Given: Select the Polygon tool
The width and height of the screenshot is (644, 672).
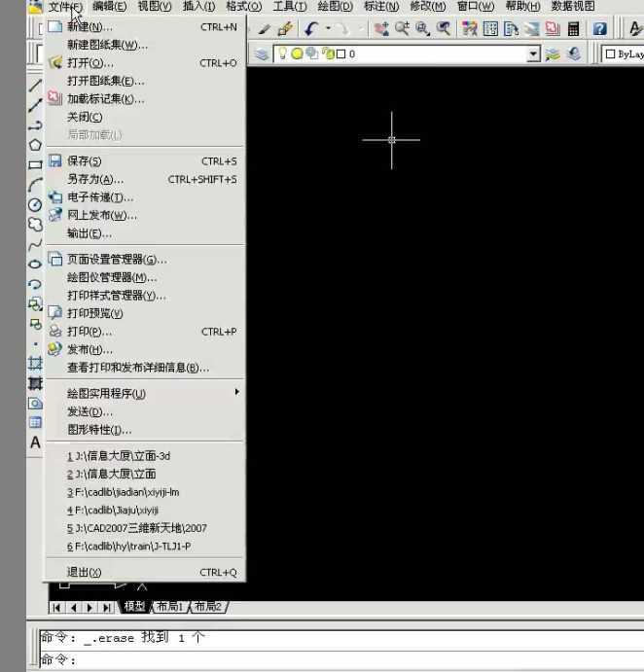Looking at the screenshot, I should [x=35, y=145].
